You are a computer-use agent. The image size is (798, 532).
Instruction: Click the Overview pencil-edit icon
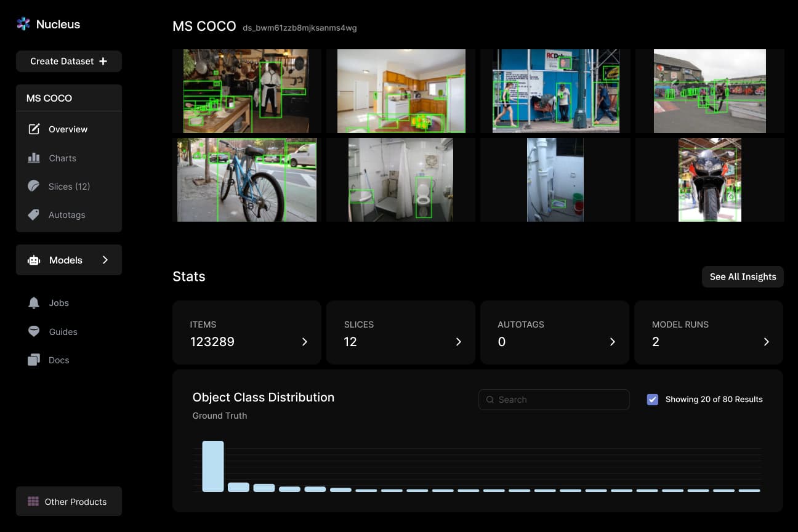tap(34, 129)
